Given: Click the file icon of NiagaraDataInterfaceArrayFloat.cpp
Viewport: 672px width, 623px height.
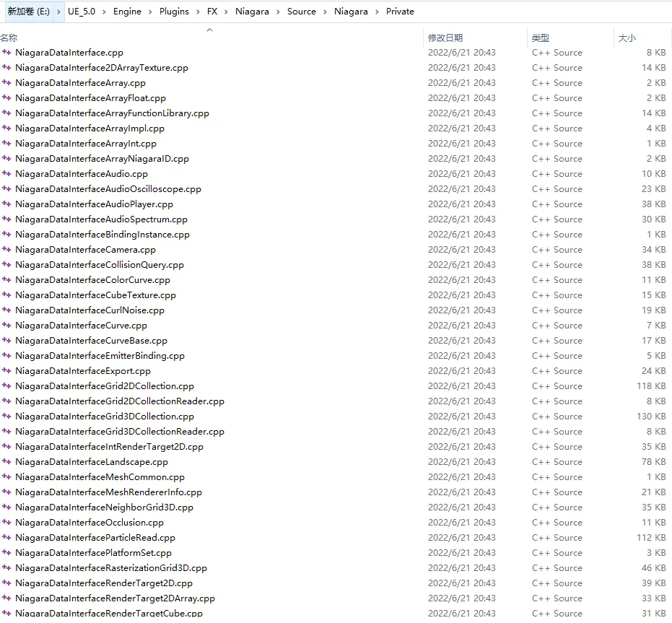Looking at the screenshot, I should coord(6,97).
